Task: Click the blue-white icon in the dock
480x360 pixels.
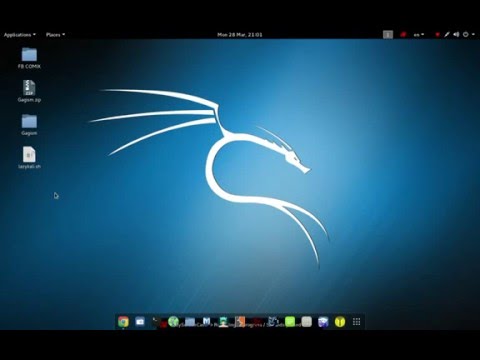Action: pyautogui.click(x=323, y=322)
